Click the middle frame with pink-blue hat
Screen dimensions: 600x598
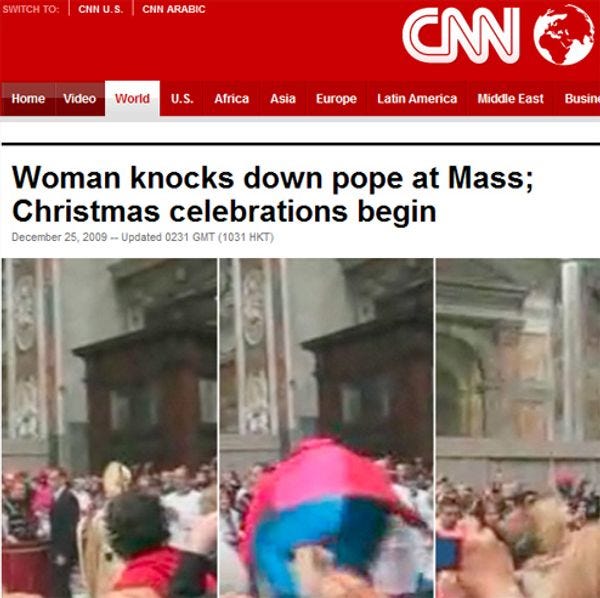[326, 428]
